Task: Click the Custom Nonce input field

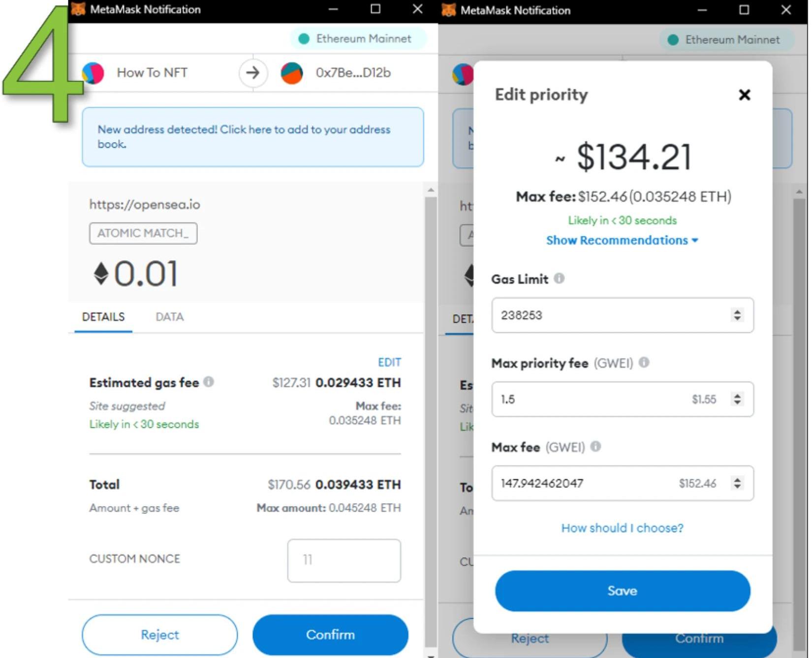Action: 344,560
